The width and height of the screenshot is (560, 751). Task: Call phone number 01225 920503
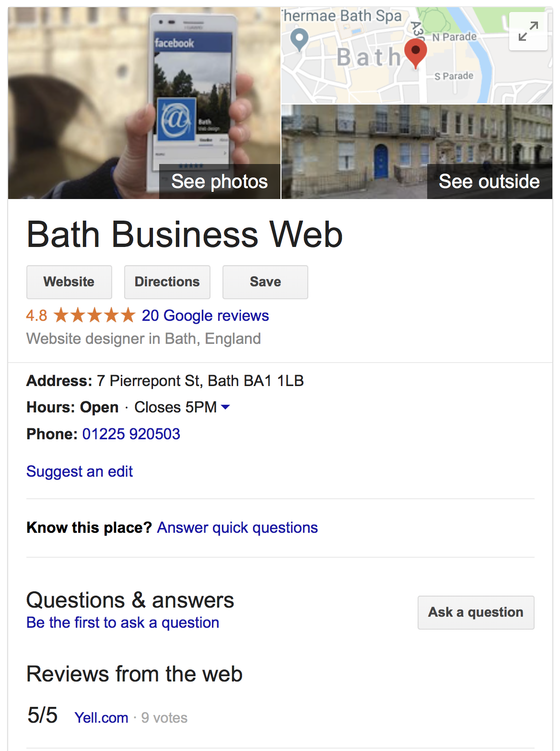131,434
